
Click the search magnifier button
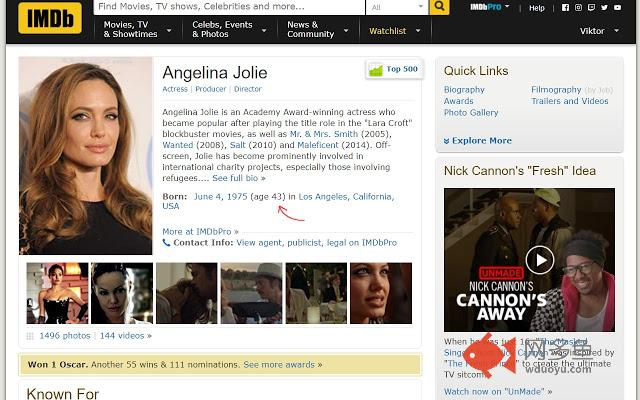[439, 7]
